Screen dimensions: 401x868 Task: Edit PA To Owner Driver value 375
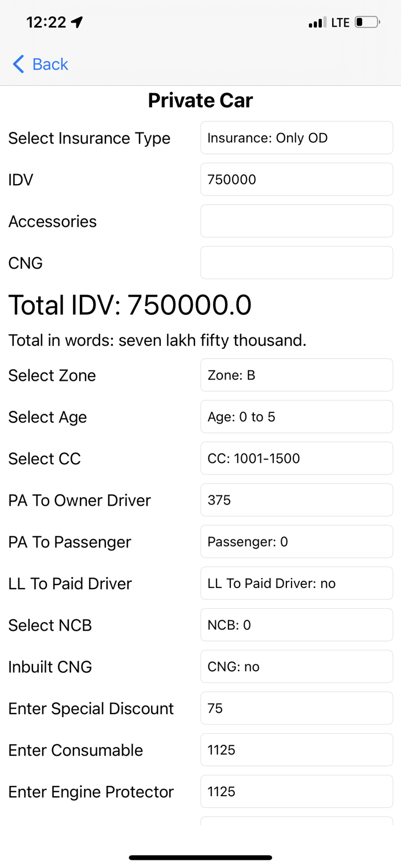tap(296, 500)
